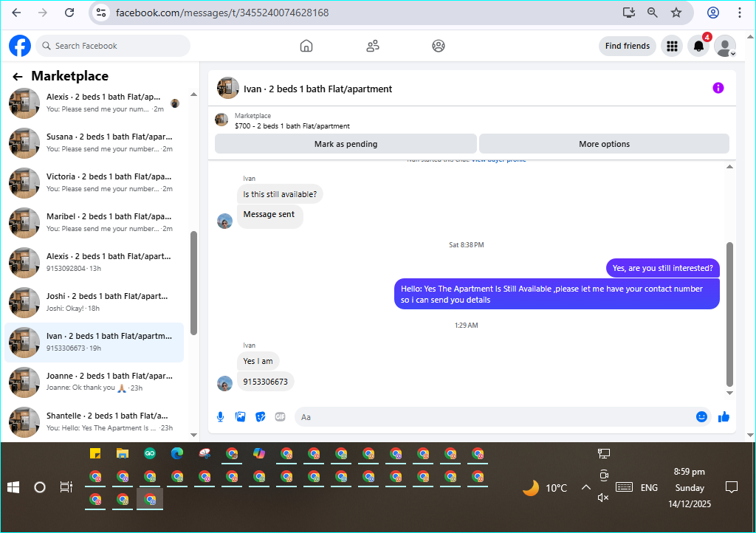This screenshot has width=756, height=533.
Task: Open the Windows Start menu
Action: pos(13,487)
